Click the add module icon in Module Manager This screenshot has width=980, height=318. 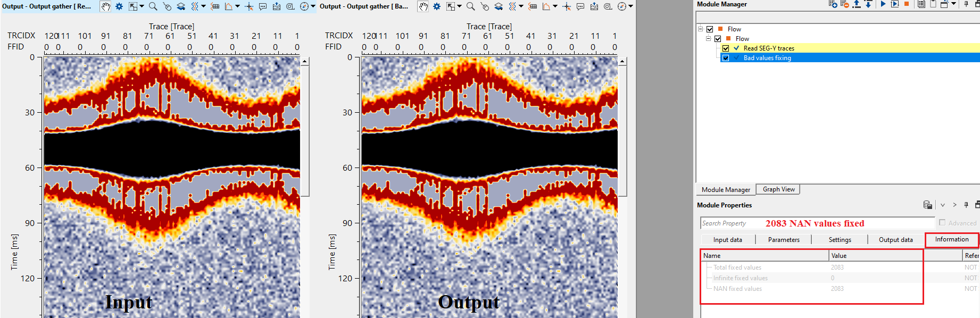coord(833,4)
